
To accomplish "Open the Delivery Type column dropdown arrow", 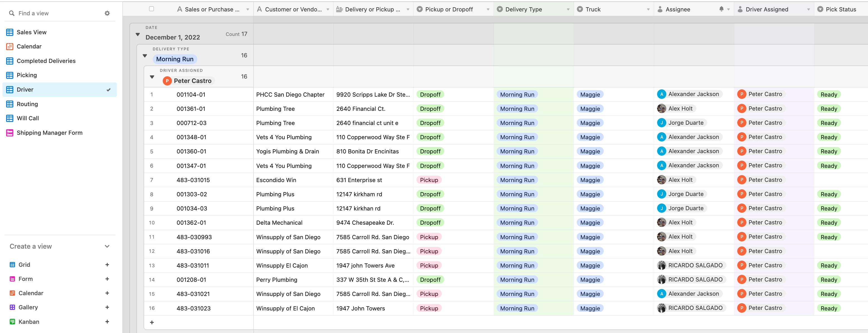I will click(x=568, y=9).
